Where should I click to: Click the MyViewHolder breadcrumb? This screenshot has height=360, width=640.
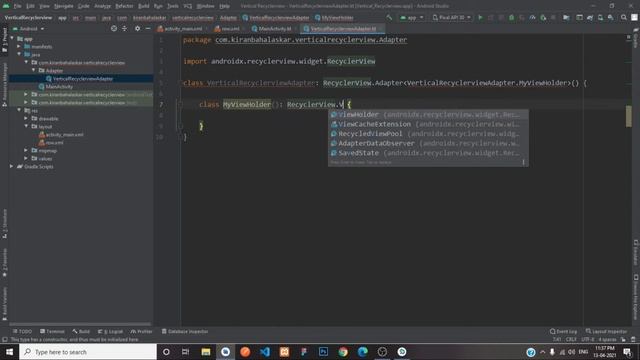(334, 18)
